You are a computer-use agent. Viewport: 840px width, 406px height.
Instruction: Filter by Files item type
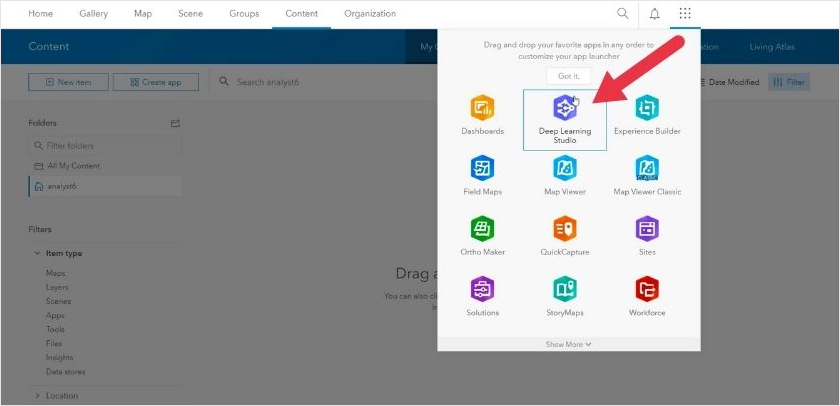54,343
